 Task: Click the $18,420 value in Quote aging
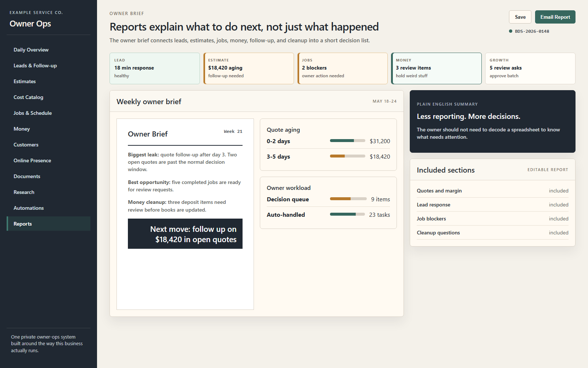pos(380,156)
